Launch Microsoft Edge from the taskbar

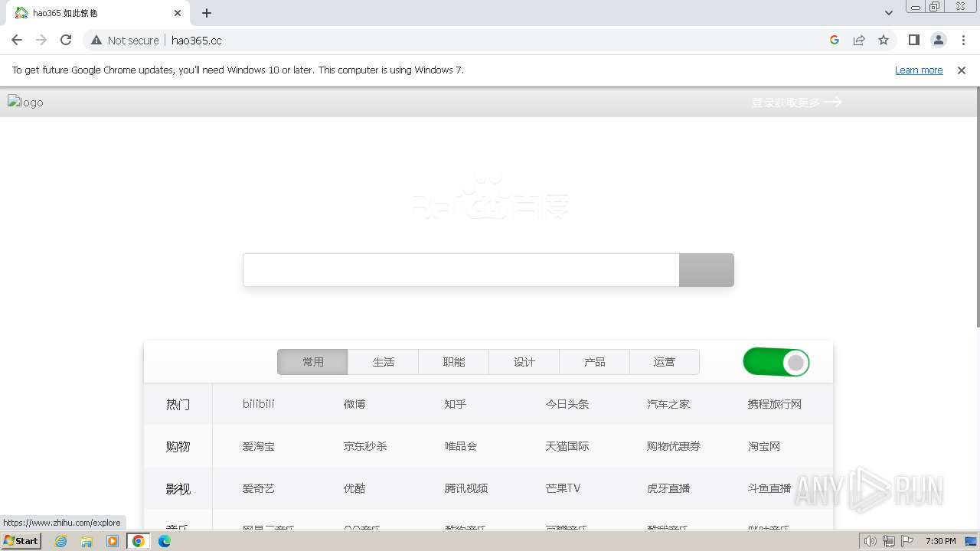click(x=165, y=541)
